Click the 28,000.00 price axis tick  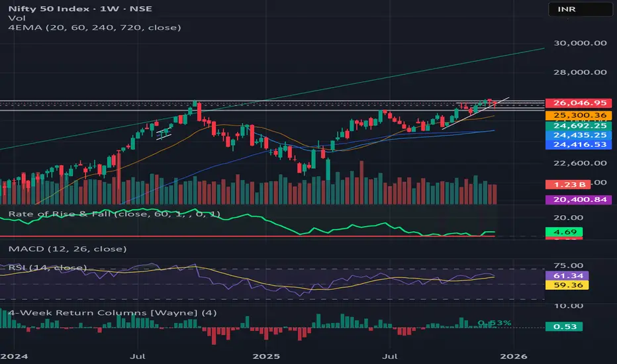(x=580, y=72)
